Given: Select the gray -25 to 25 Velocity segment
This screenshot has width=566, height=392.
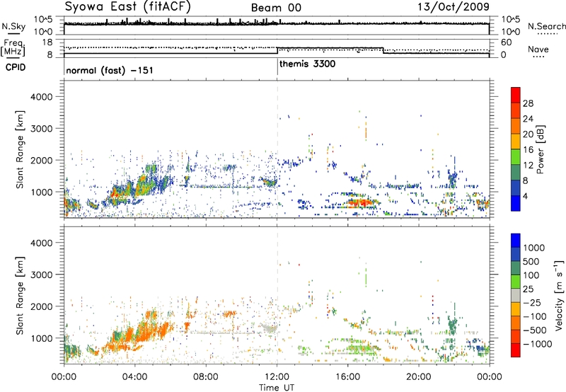Looking at the screenshot, I should 516,295.
